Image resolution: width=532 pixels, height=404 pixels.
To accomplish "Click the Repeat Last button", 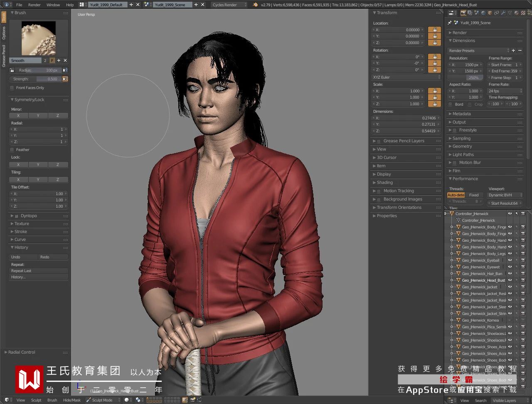I will coord(39,271).
